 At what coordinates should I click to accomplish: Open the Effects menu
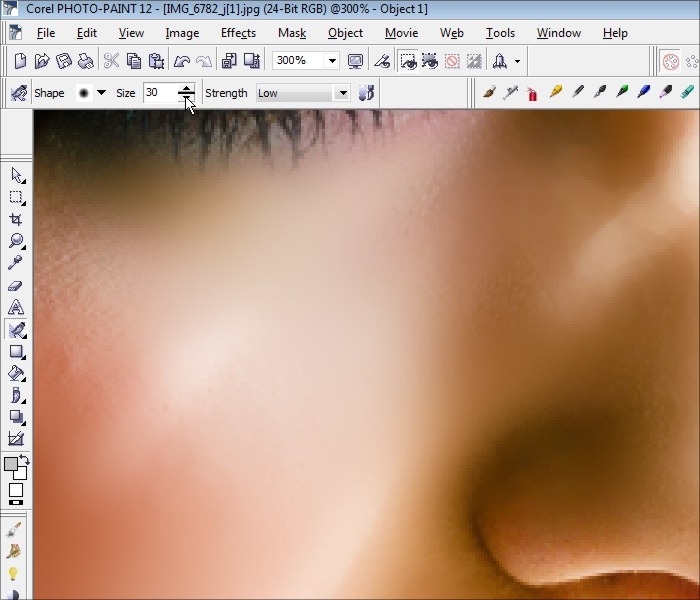tap(238, 33)
